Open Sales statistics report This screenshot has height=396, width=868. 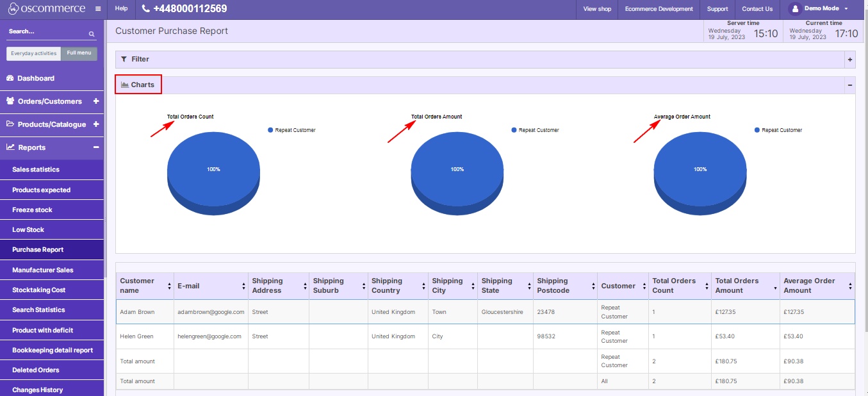(51, 170)
